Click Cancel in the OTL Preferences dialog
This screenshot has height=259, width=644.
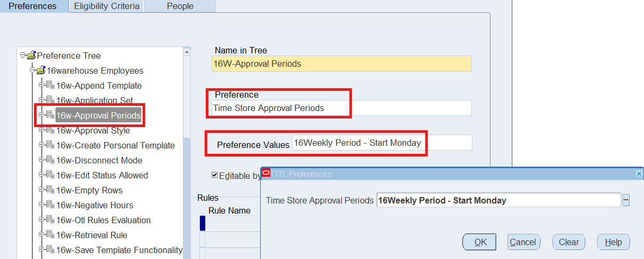pyautogui.click(x=523, y=242)
